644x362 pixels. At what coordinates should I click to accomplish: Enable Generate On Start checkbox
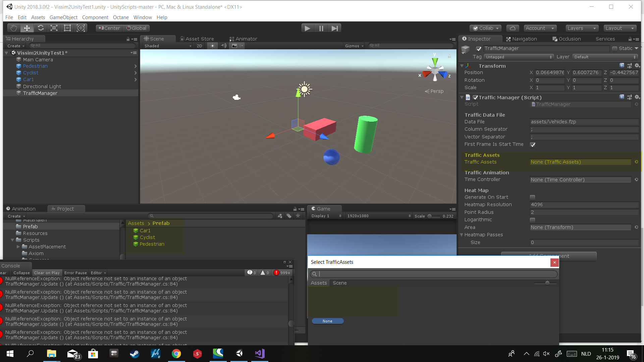click(x=533, y=197)
